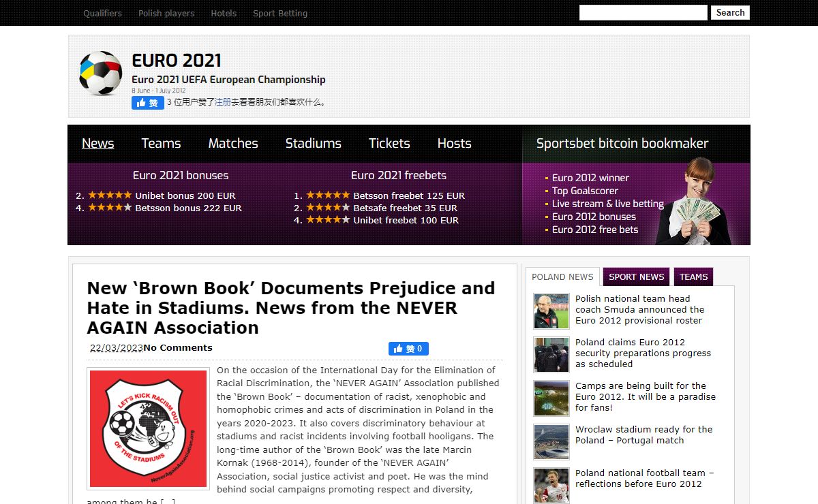This screenshot has width=818, height=504.
Task: Click Betsafe freebet 35 EUR
Action: click(406, 208)
